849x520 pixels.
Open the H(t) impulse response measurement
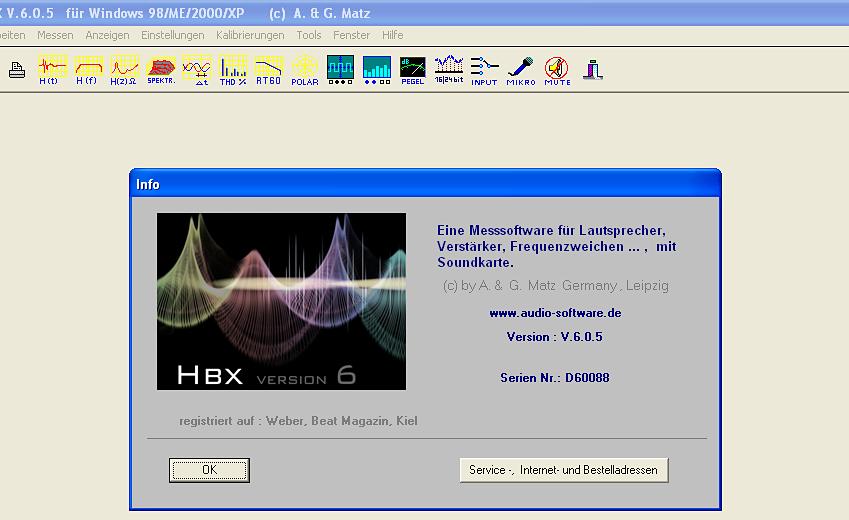tap(52, 70)
